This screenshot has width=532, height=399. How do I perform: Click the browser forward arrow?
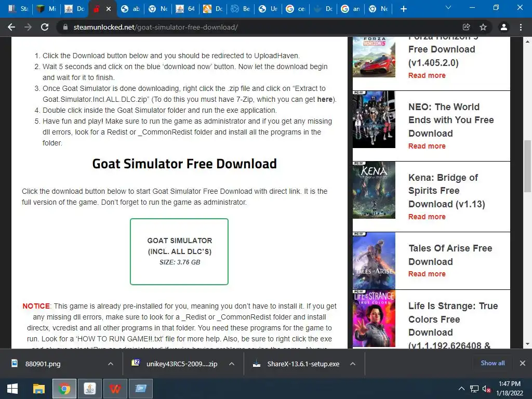[28, 27]
